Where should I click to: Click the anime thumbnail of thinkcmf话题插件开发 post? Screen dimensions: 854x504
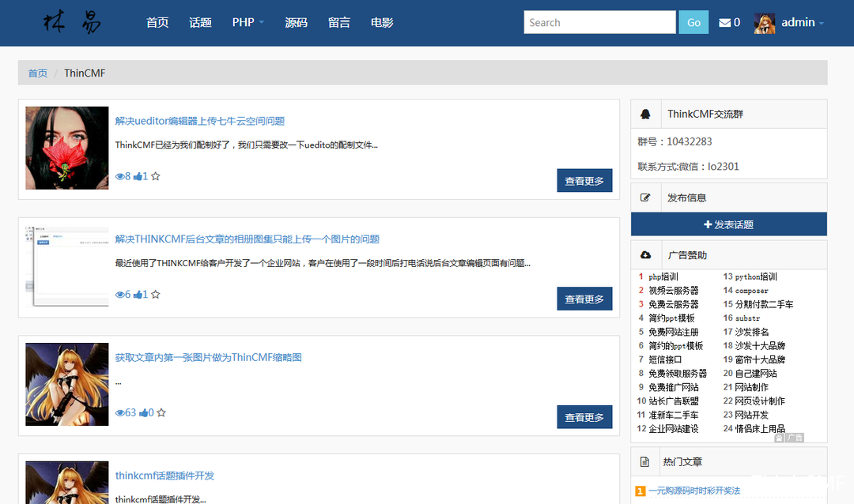click(x=67, y=483)
